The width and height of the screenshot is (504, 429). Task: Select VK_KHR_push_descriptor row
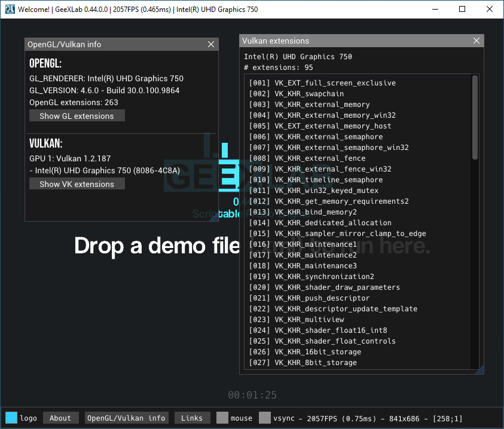[x=309, y=298]
